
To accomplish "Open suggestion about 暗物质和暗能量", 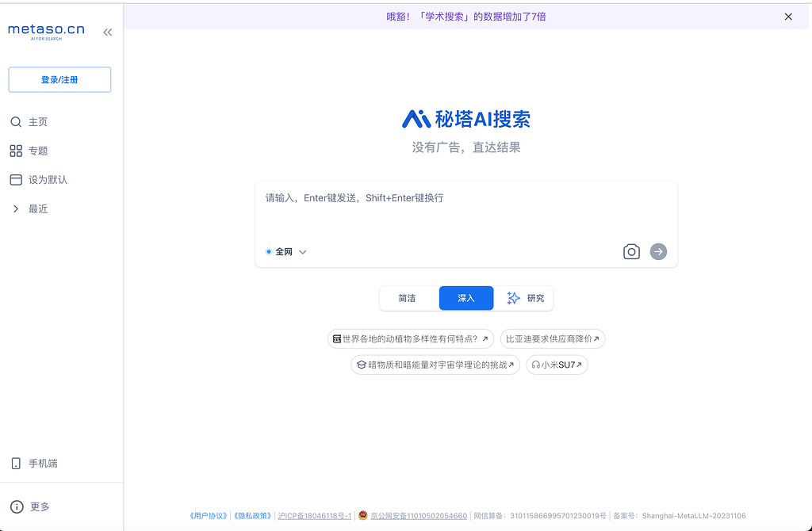I will pyautogui.click(x=435, y=365).
